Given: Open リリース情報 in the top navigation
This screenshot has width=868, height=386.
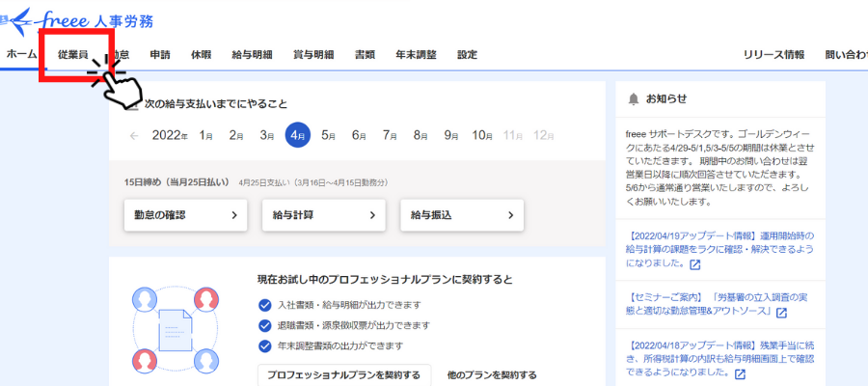Looking at the screenshot, I should [x=773, y=55].
